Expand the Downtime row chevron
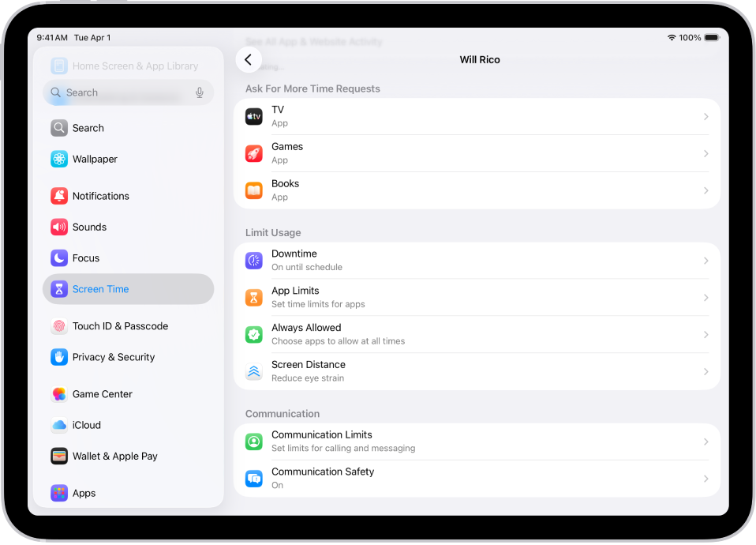This screenshot has height=545, width=756. pyautogui.click(x=705, y=261)
